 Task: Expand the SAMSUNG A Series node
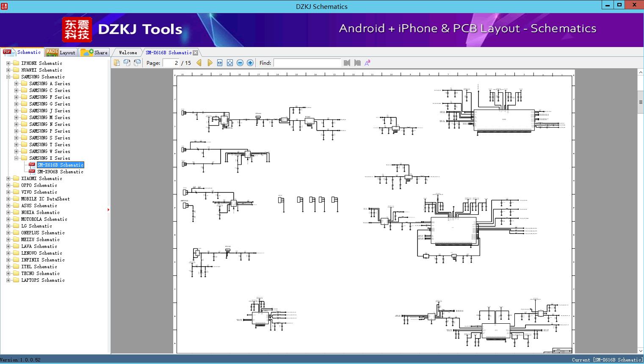point(16,83)
